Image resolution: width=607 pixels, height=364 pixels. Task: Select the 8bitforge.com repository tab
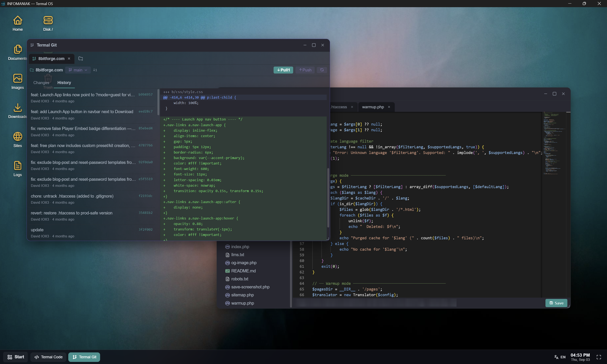51,58
